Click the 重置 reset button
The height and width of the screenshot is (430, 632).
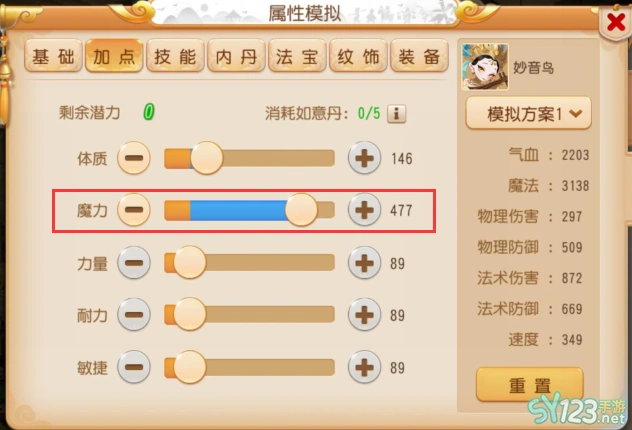click(x=530, y=385)
